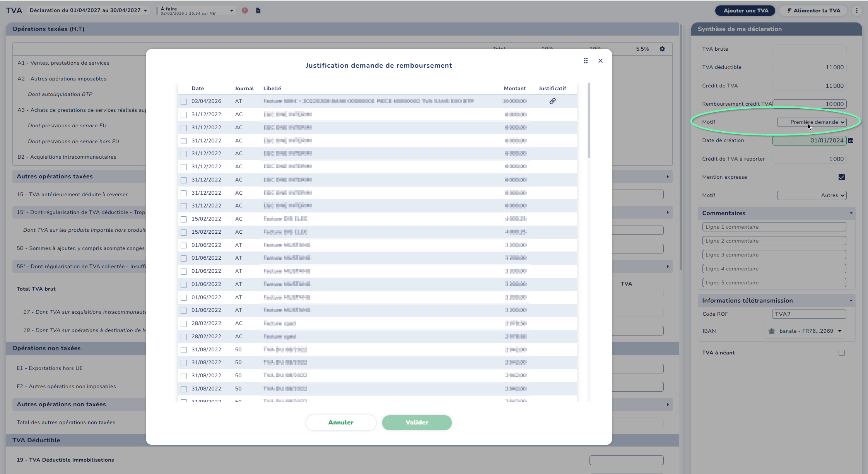Click the Alimenter la TVA button
868x474 pixels.
[813, 10]
